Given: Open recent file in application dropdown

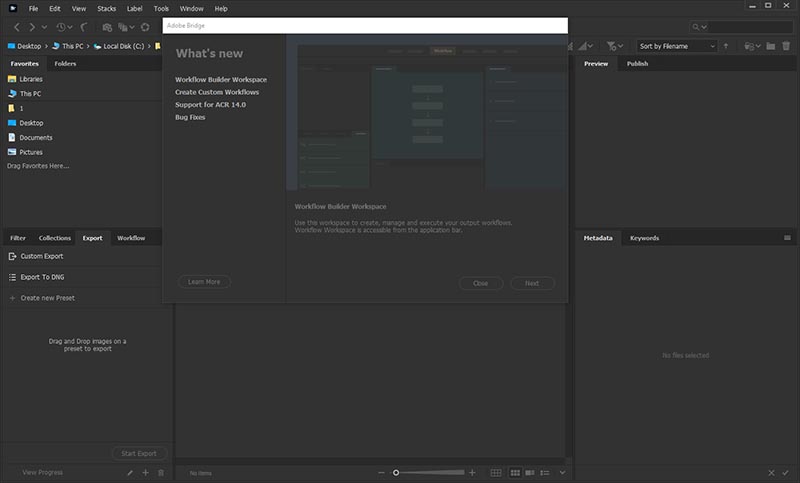Looking at the screenshot, I should (752, 46).
